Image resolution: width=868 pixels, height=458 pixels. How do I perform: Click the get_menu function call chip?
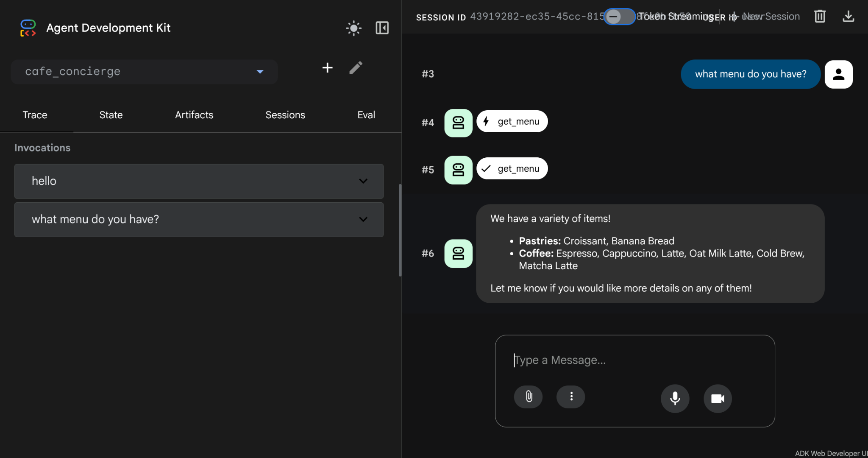pos(512,122)
